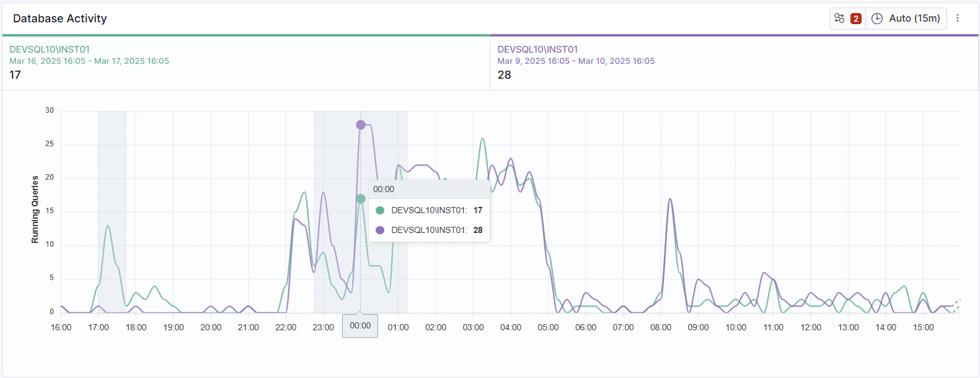Click the highlighted 00:00 x-axis label

tap(360, 326)
